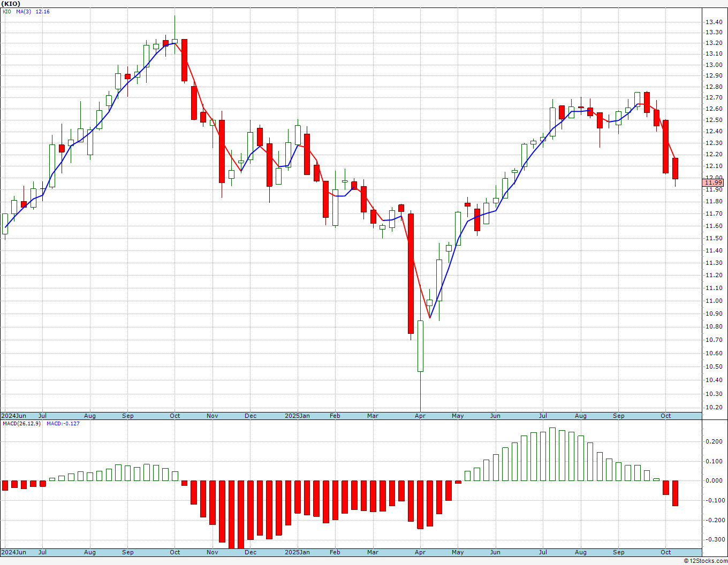
Task: Select May on the MACD panel axis
Action: (458, 552)
